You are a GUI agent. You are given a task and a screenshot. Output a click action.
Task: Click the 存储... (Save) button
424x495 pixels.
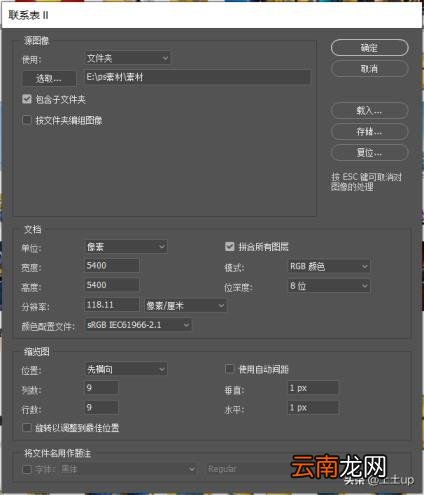(369, 131)
